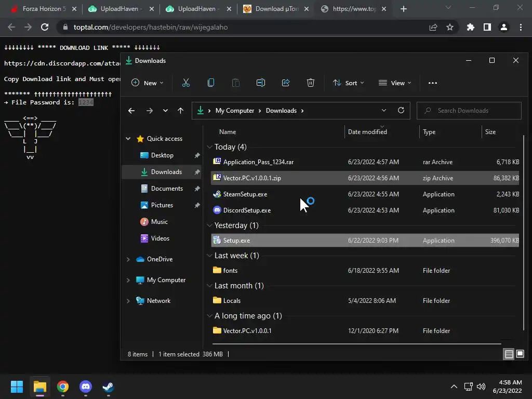Open the three-dot See more menu
This screenshot has height=399, width=532.
pos(433,83)
